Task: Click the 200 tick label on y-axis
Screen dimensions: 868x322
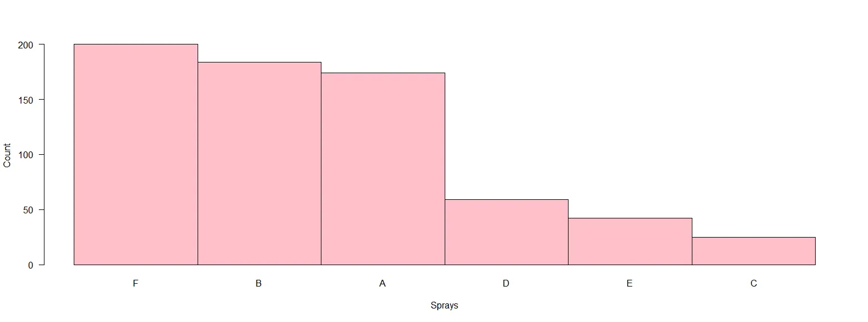Action: pyautogui.click(x=25, y=44)
